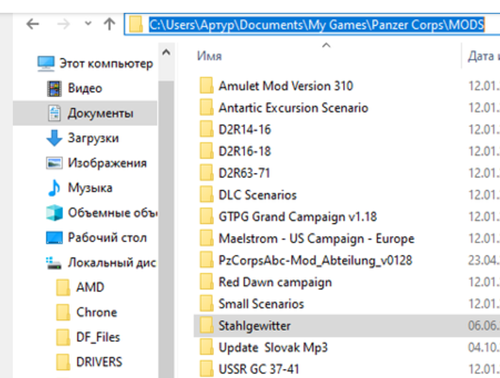The width and height of the screenshot is (500, 378).
Task: Click date cell of Stahlgewitter row
Action: pos(484,326)
